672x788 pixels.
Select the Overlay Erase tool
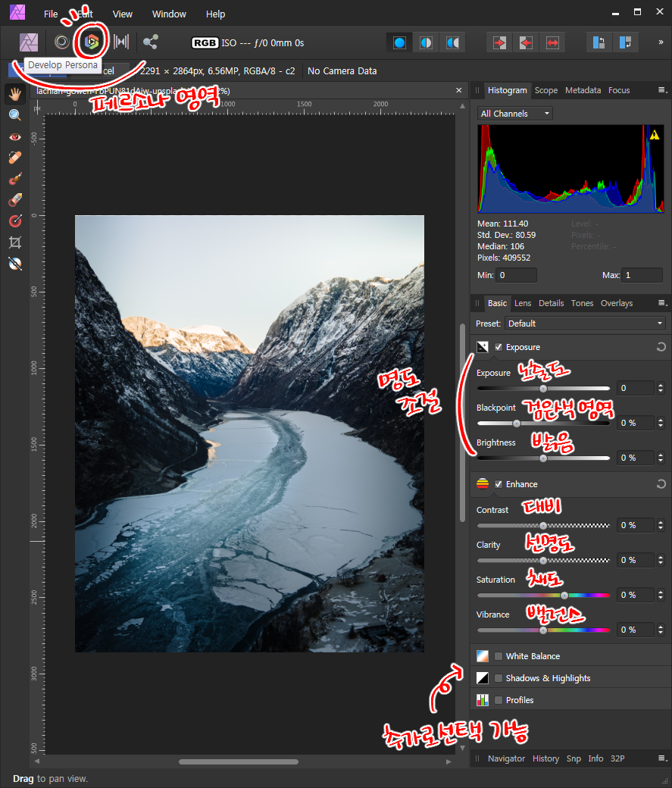[15, 200]
